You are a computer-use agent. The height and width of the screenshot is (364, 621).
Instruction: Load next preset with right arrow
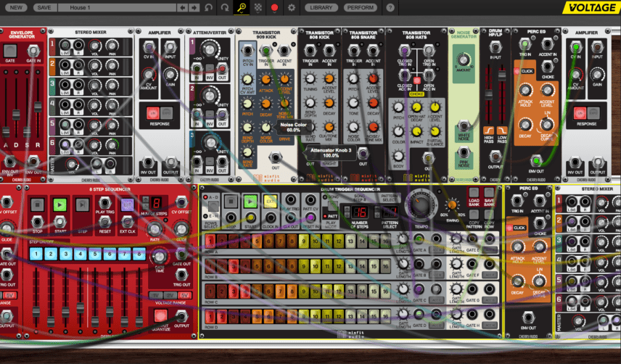pyautogui.click(x=194, y=7)
